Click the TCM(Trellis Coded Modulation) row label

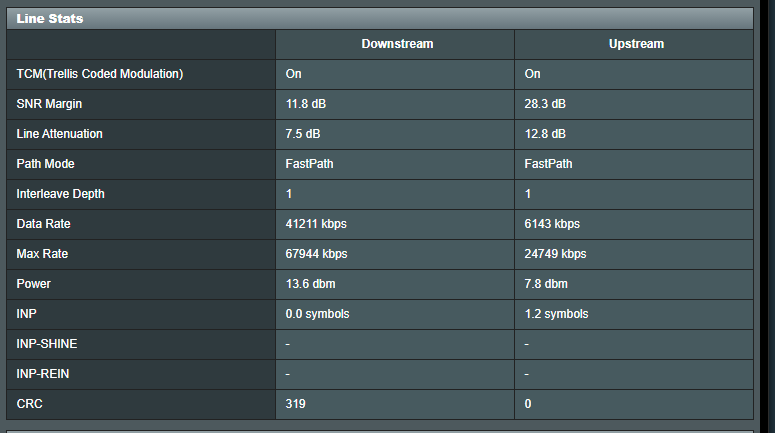tap(100, 74)
